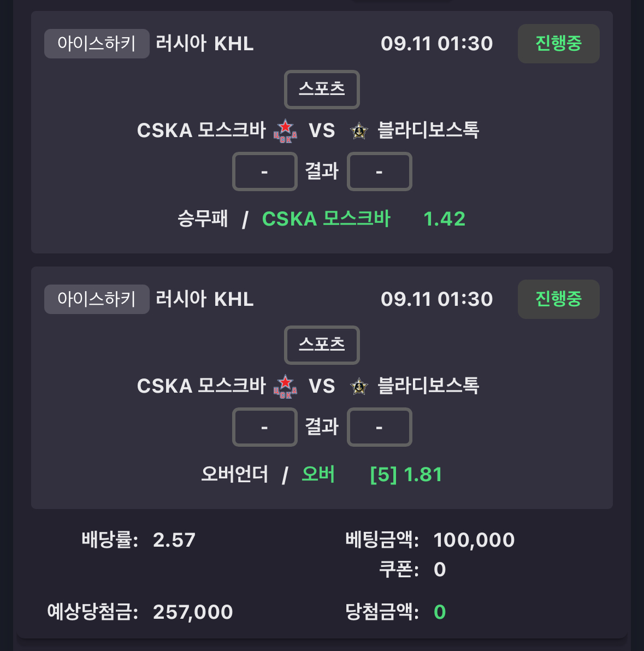This screenshot has height=651, width=644.
Task: Click 스포츠 label in second bet card
Action: point(322,345)
